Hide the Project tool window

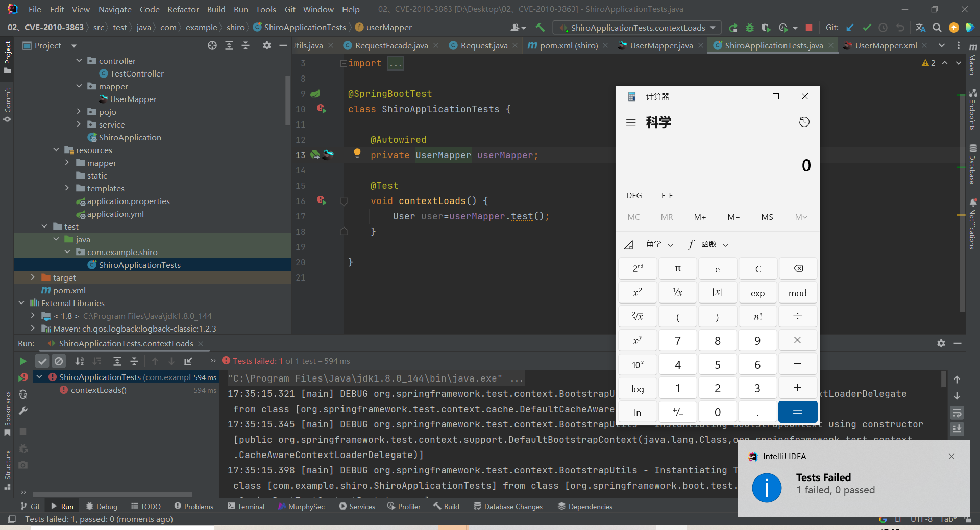click(x=283, y=45)
